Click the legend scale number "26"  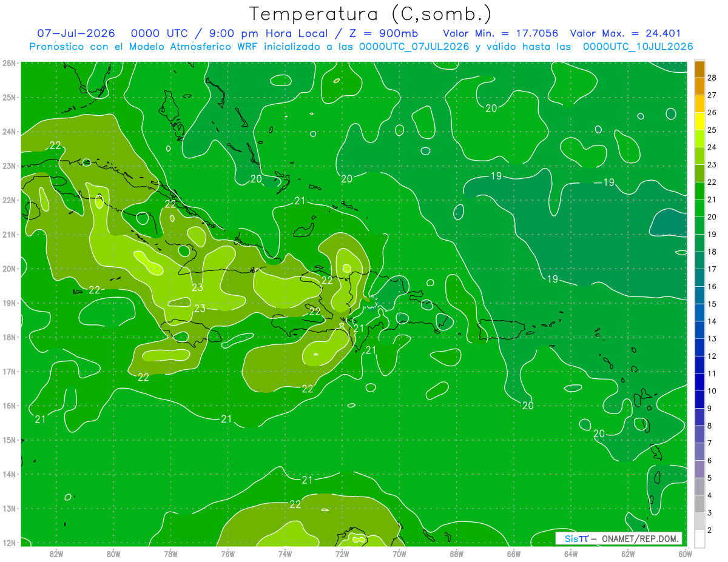coord(712,113)
